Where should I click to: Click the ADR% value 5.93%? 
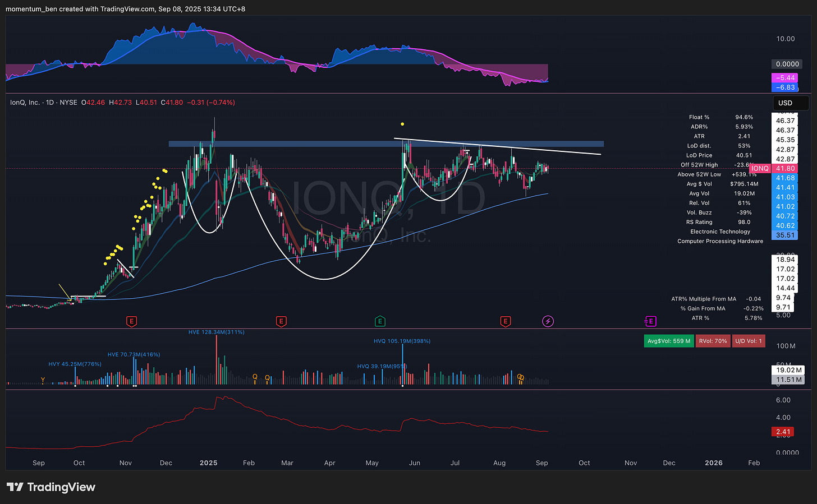(744, 127)
